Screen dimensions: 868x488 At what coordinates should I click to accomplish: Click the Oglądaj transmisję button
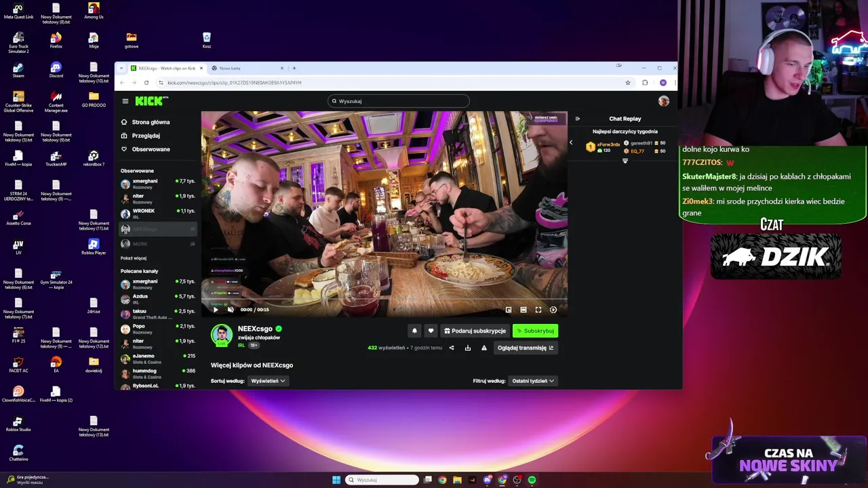[x=526, y=348]
